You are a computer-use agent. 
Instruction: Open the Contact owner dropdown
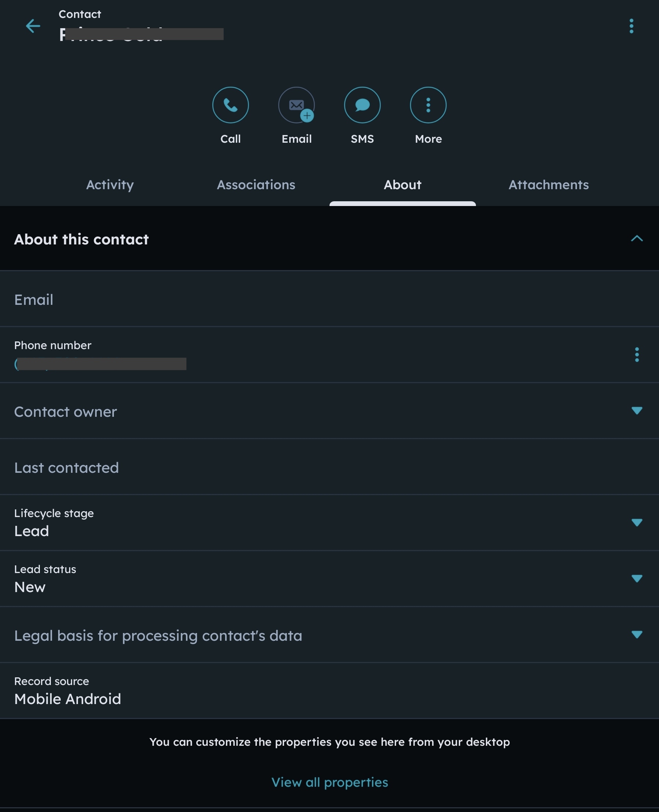pyautogui.click(x=637, y=411)
